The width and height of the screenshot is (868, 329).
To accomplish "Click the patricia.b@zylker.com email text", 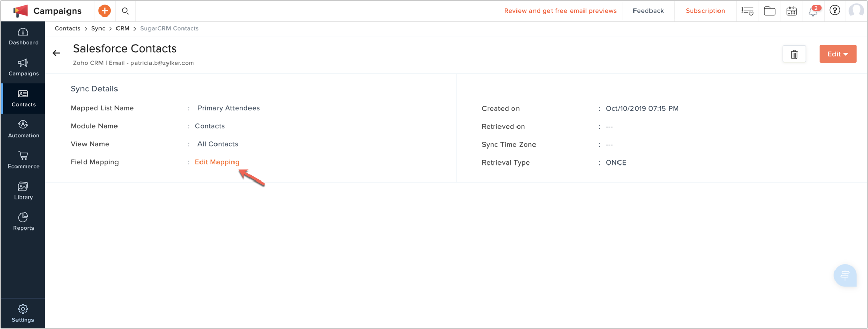I will (x=162, y=63).
